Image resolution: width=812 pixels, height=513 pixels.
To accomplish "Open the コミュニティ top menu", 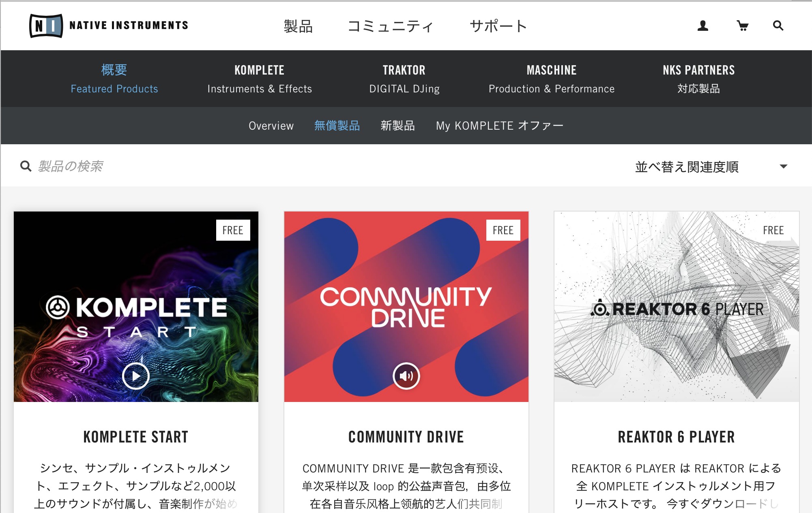I will click(391, 26).
